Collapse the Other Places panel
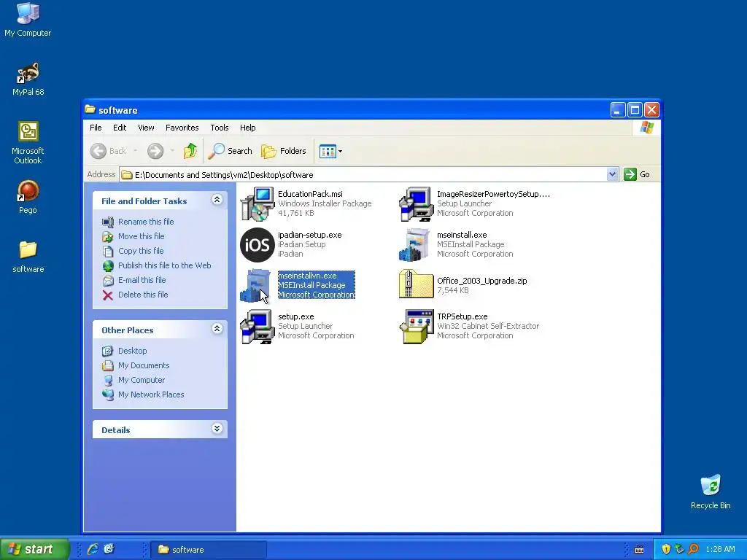The image size is (747, 560). (217, 329)
